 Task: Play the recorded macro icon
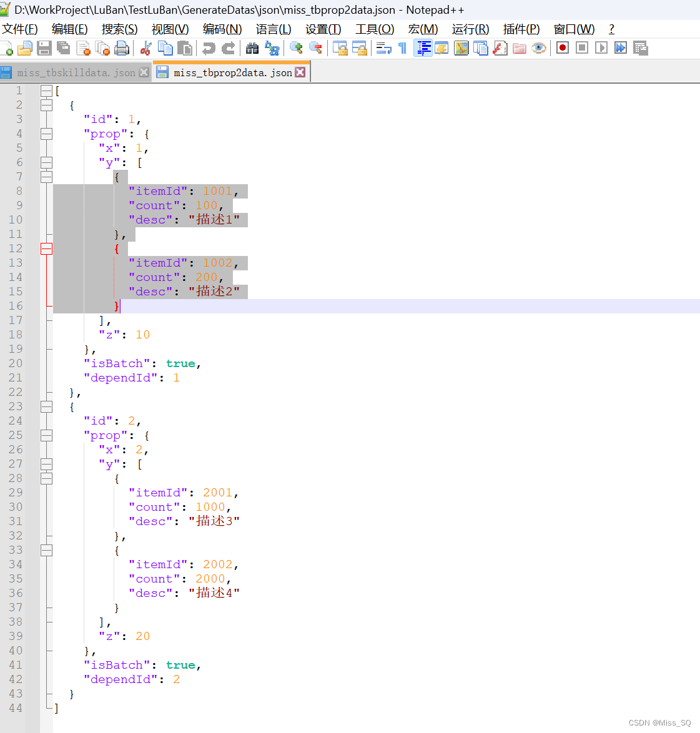(601, 48)
